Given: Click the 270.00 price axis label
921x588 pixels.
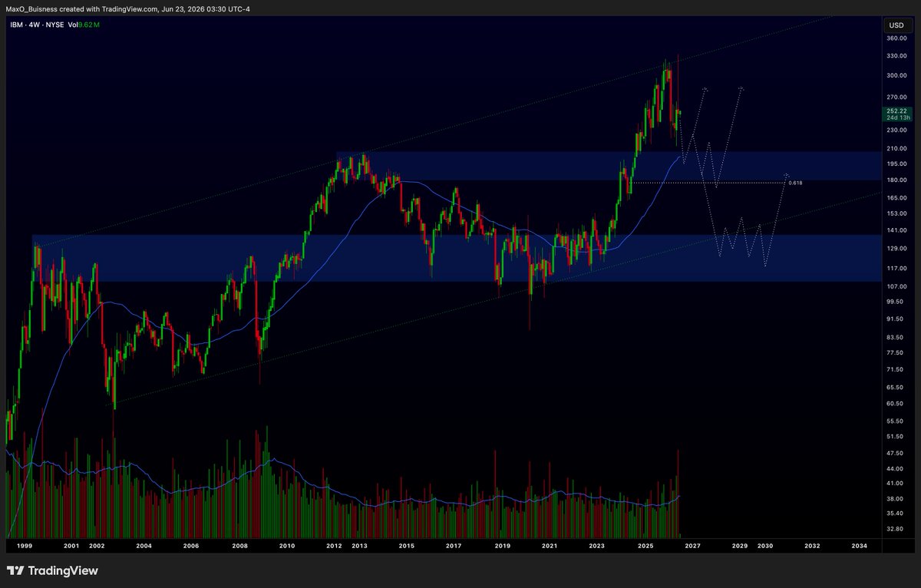Looking at the screenshot, I should (x=896, y=97).
